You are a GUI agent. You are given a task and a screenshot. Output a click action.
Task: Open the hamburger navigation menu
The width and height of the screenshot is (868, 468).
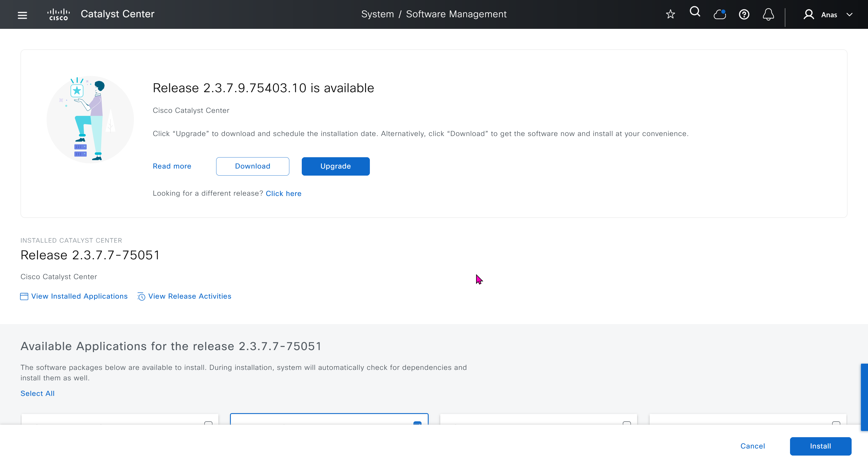tap(22, 15)
